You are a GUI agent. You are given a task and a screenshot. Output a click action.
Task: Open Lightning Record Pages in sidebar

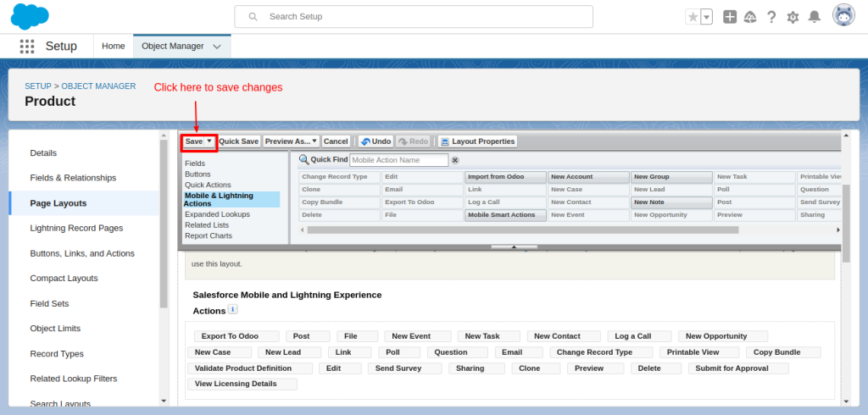pyautogui.click(x=76, y=228)
